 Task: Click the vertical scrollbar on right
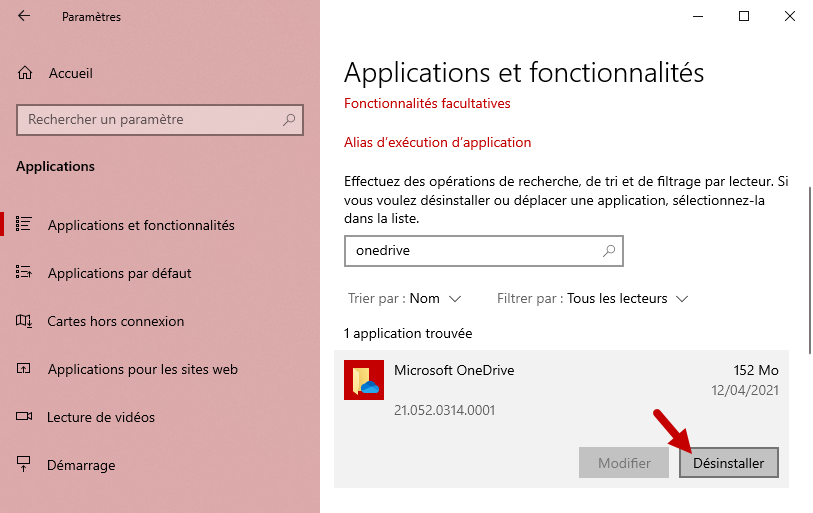click(x=810, y=270)
